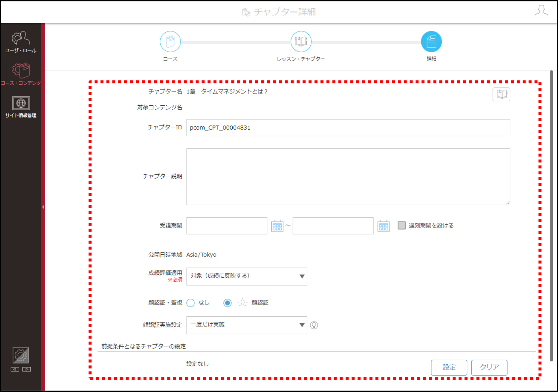Open the サイト情報管理 sidebar section
The image size is (558, 392).
point(20,107)
